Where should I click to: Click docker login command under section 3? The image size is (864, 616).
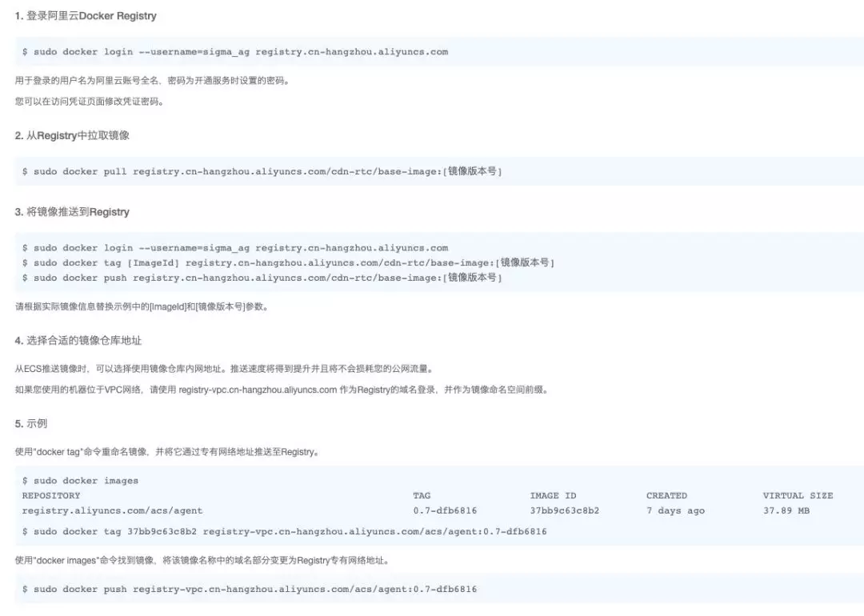tap(235, 248)
